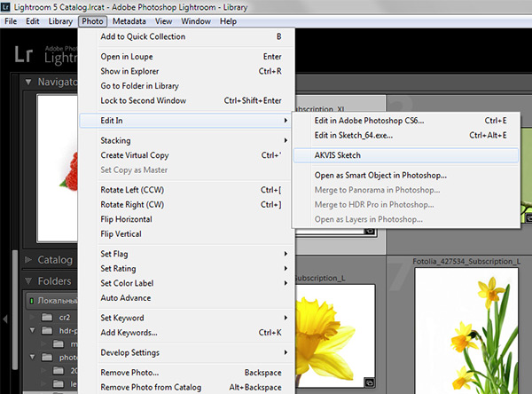532x394 pixels.
Task: Open the Library menu
Action: point(60,21)
